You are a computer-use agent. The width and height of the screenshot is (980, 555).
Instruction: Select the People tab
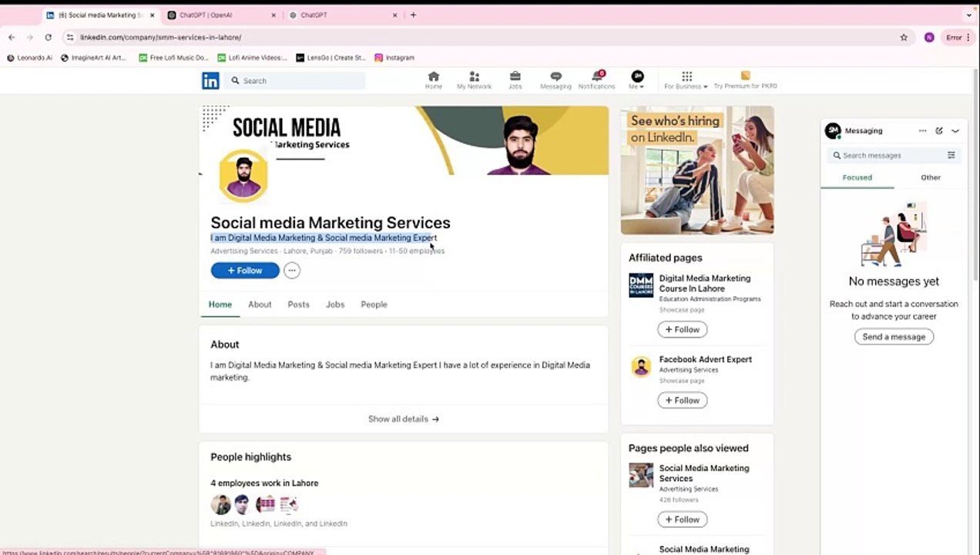(374, 304)
